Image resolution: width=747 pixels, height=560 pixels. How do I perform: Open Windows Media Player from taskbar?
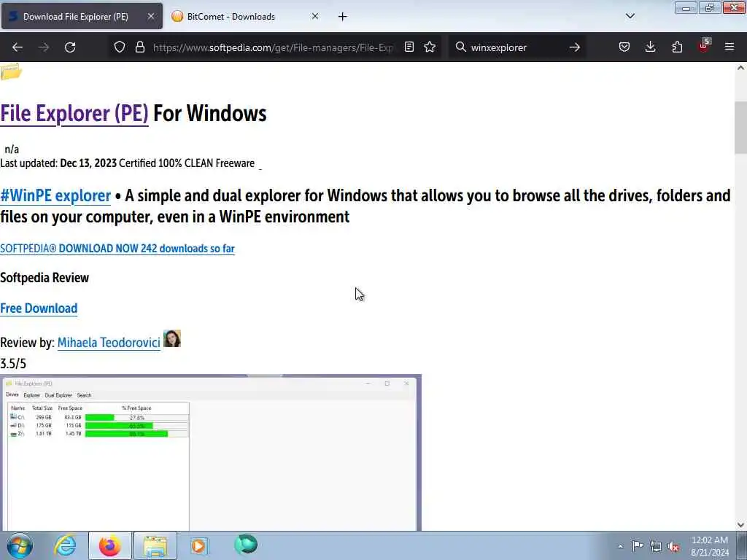coord(199,545)
